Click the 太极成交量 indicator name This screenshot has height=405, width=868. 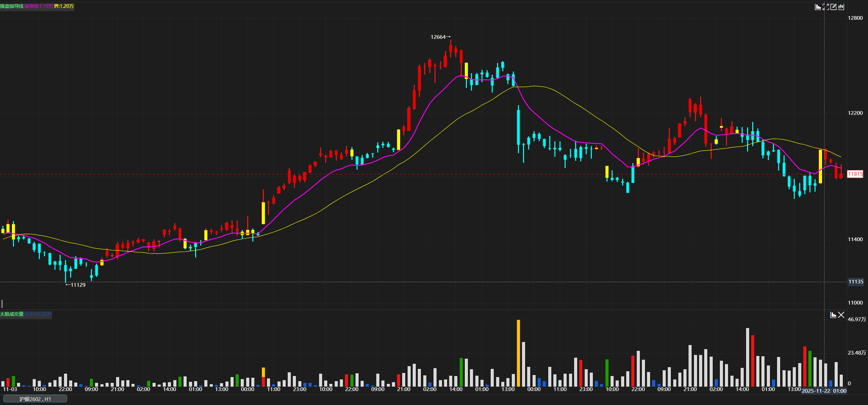(x=12, y=314)
